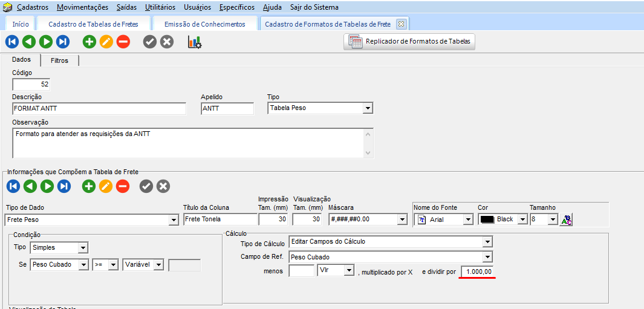Image resolution: width=644 pixels, height=309 pixels.
Task: Open font settings icon next to Tamanho
Action: [566, 220]
